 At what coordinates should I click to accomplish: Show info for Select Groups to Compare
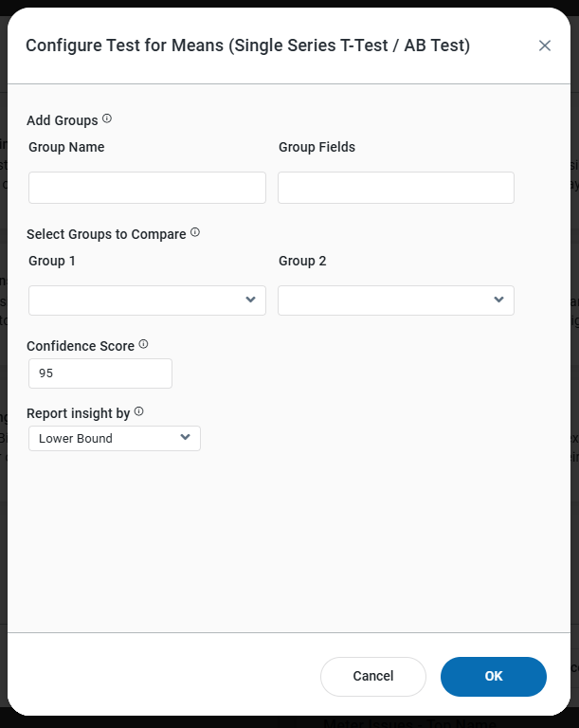[x=195, y=232]
